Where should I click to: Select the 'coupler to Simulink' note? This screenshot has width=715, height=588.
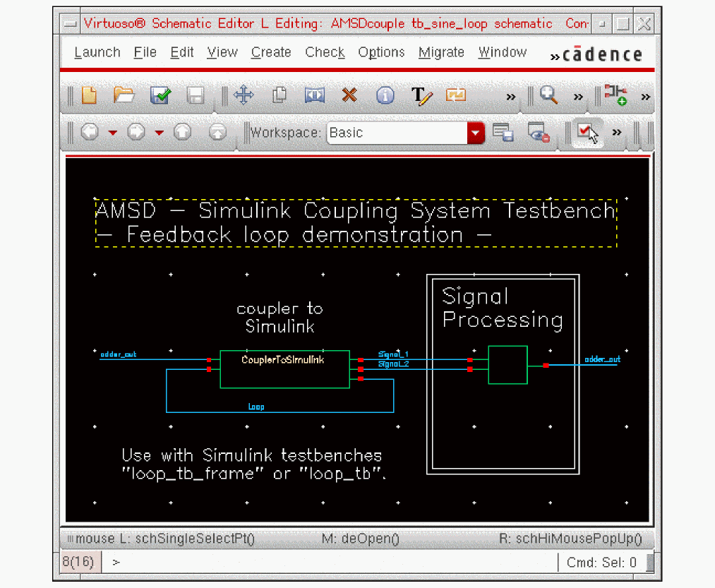[280, 318]
